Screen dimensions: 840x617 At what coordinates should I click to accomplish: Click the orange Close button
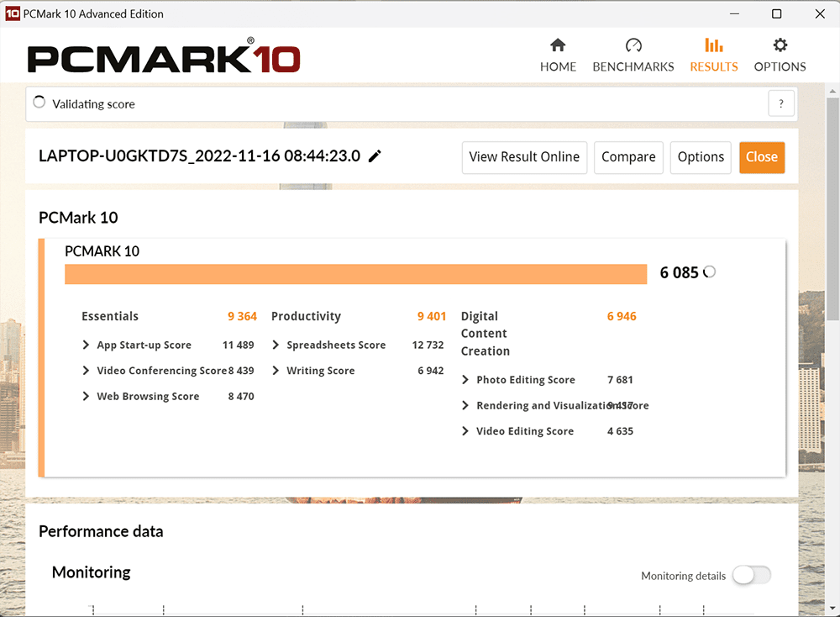(762, 157)
